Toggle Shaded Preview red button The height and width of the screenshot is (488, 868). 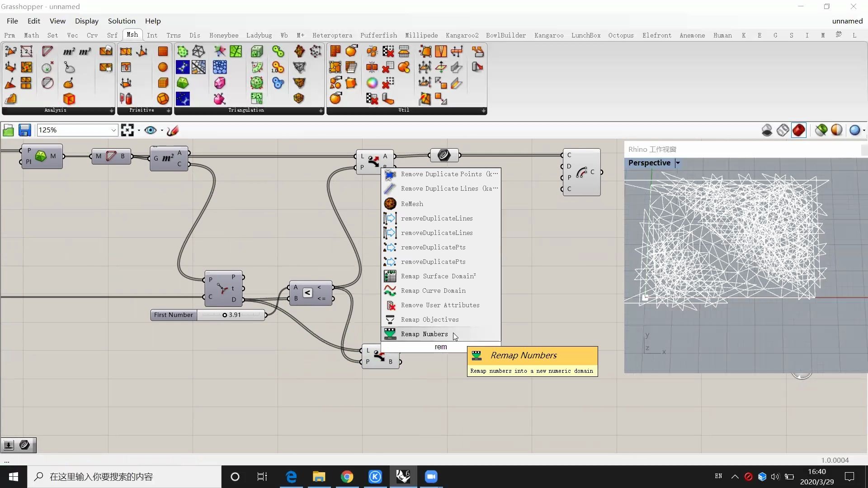point(799,131)
